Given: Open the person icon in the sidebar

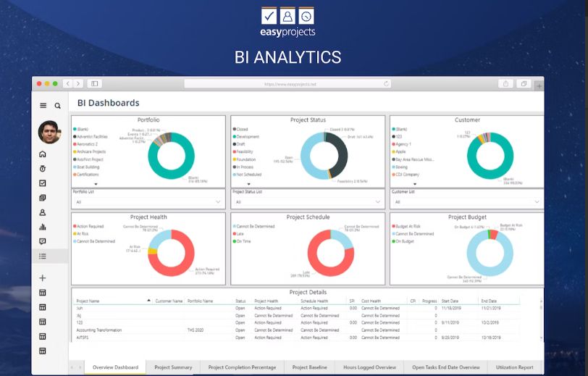Looking at the screenshot, I should point(43,212).
